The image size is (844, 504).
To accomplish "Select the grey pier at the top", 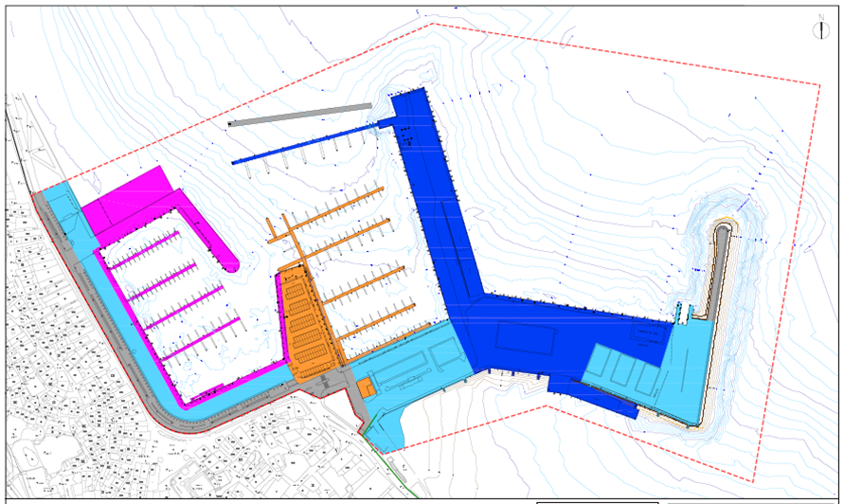I will (x=299, y=114).
